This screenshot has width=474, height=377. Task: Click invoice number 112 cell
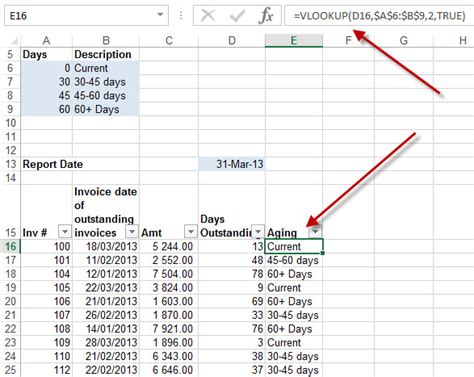46,370
